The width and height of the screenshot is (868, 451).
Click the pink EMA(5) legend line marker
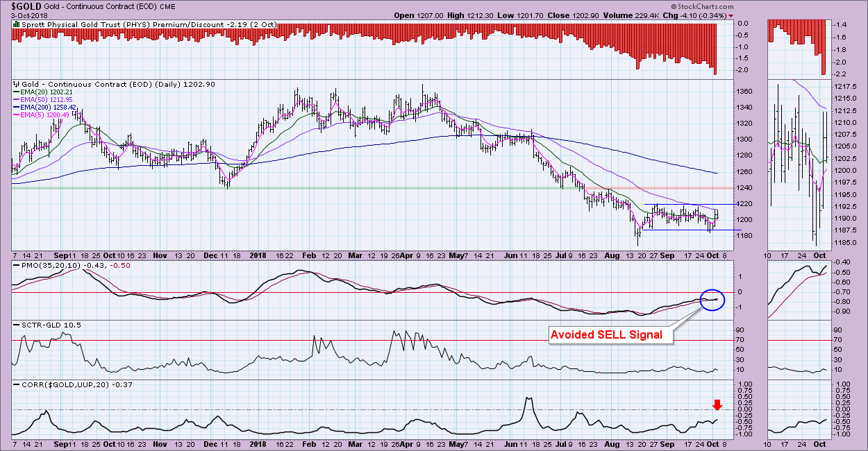point(15,114)
